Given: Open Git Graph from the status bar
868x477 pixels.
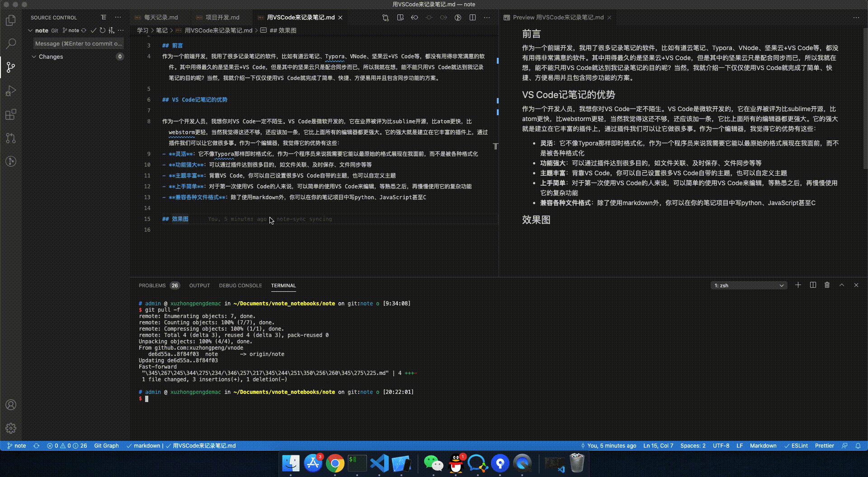Looking at the screenshot, I should coord(106,446).
